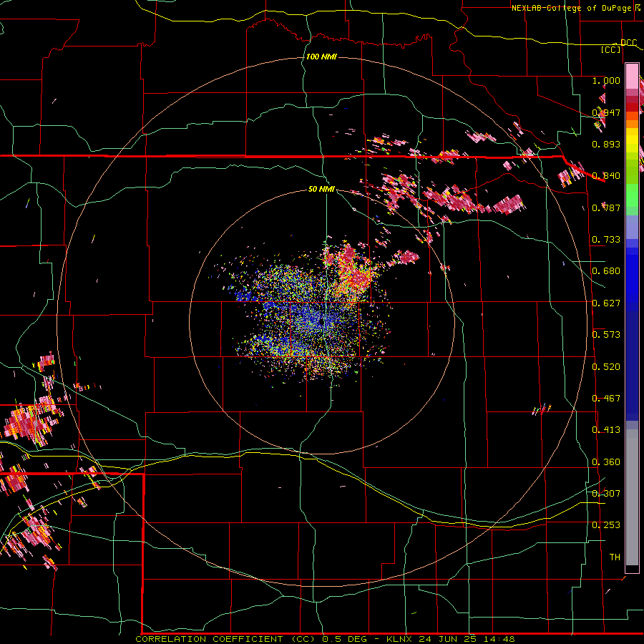Click the 1.000 scale value
The height and width of the screenshot is (644, 644).
tap(606, 80)
